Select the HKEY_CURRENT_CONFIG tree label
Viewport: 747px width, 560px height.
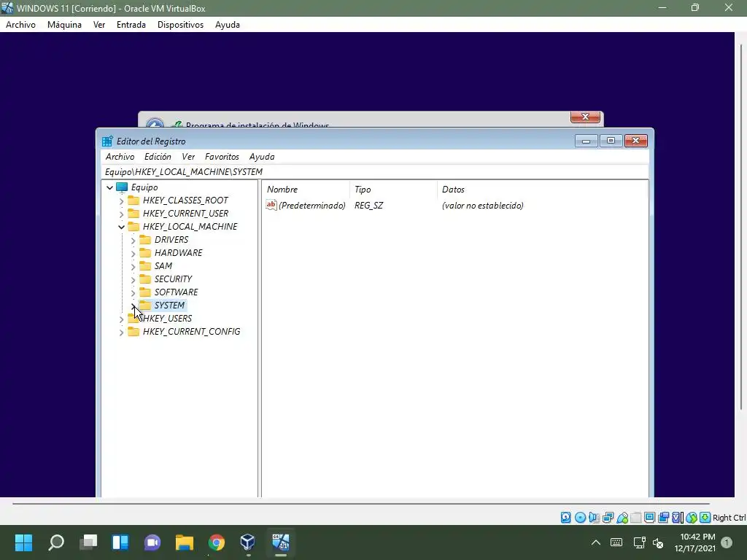click(x=192, y=332)
